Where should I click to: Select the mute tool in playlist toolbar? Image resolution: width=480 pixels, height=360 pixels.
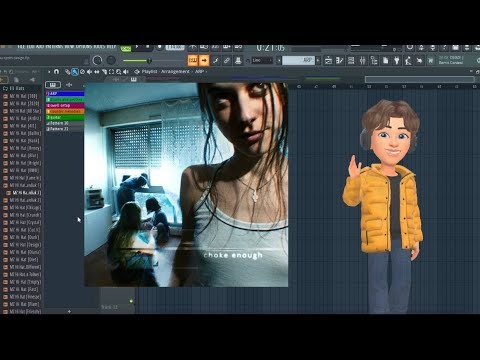click(x=89, y=72)
